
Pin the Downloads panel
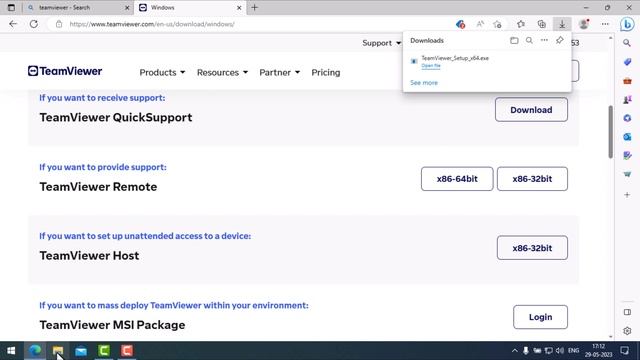tap(560, 40)
